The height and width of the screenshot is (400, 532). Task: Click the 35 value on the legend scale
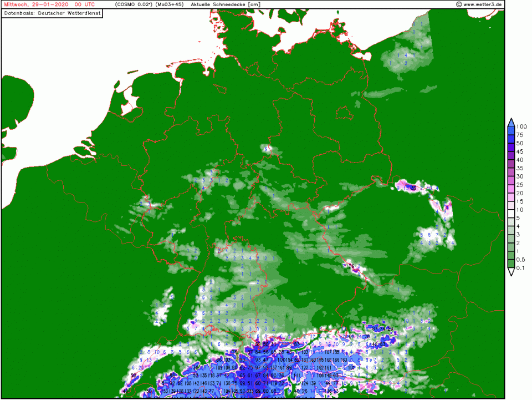[520, 169]
